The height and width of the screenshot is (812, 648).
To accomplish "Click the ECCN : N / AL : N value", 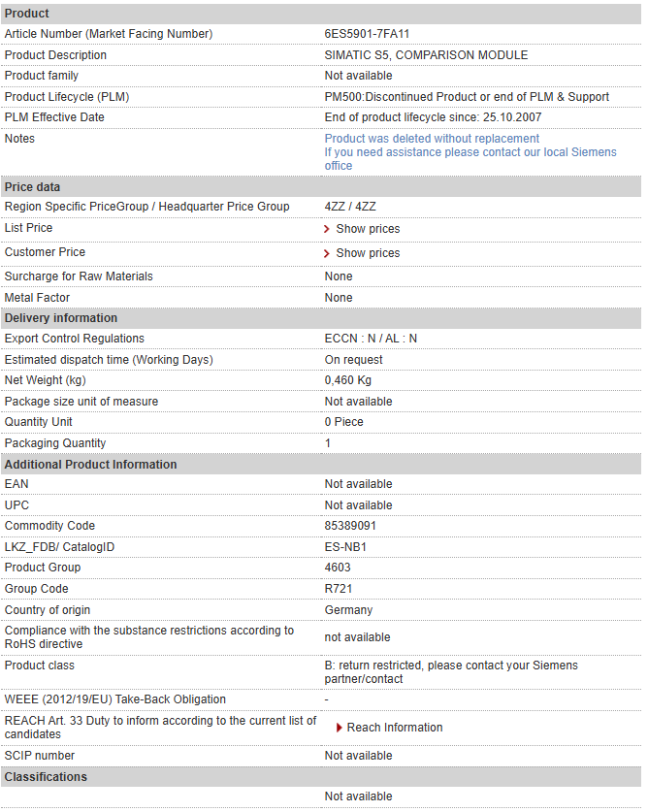I will 371,339.
